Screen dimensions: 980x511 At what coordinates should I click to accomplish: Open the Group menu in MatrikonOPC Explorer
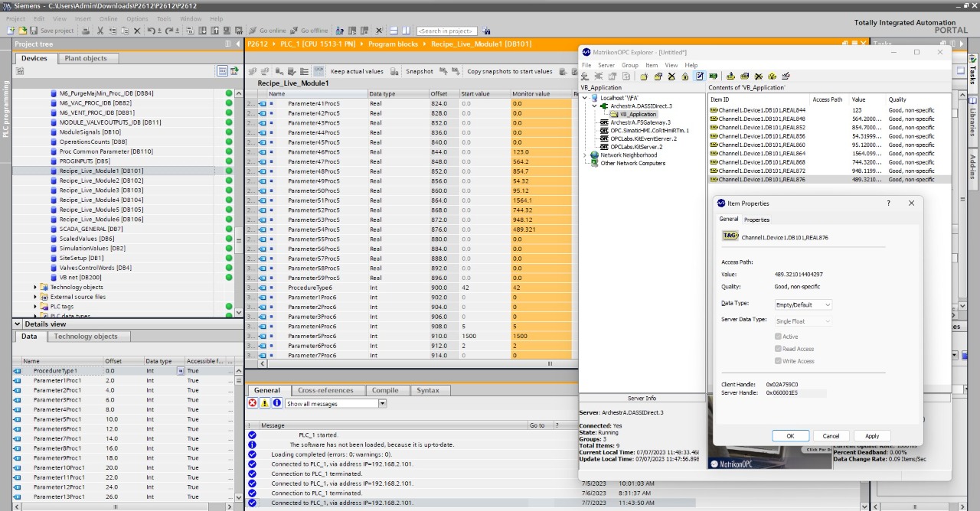coord(630,65)
